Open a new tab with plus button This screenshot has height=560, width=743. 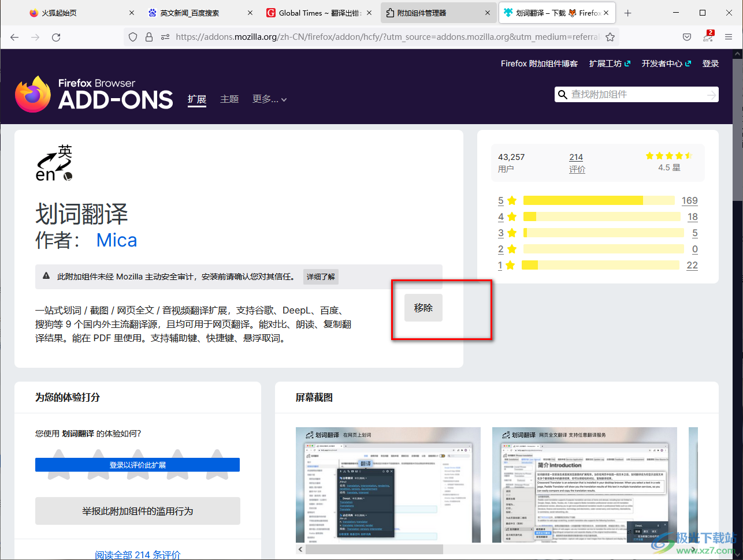(x=628, y=13)
